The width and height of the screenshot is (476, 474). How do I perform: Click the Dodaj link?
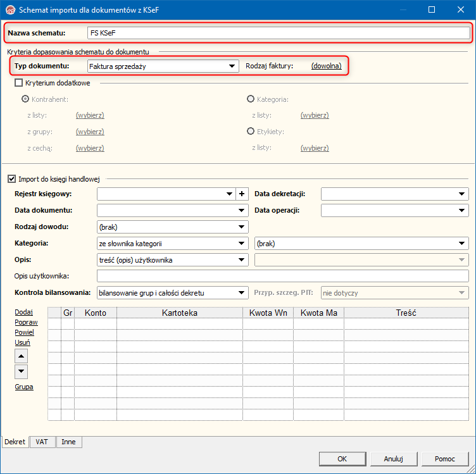23,312
